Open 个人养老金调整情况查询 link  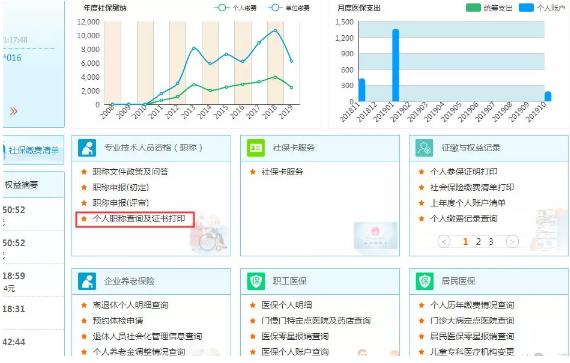pyautogui.click(x=139, y=352)
